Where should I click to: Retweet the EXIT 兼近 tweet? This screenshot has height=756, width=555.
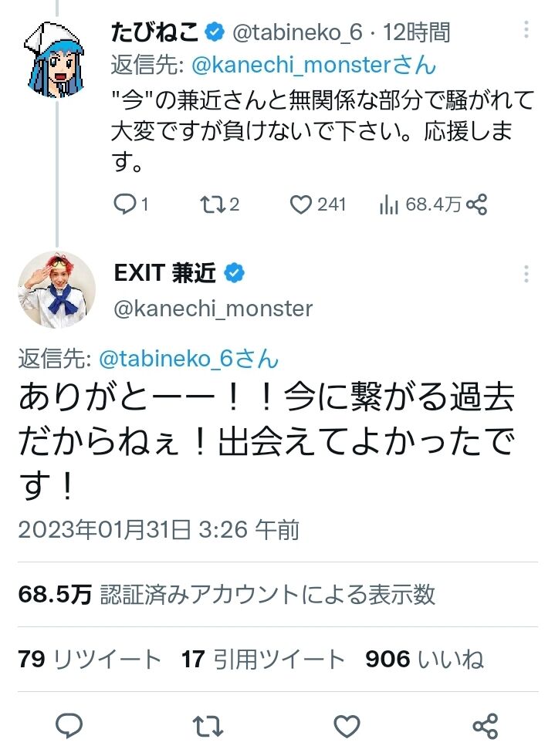click(208, 726)
